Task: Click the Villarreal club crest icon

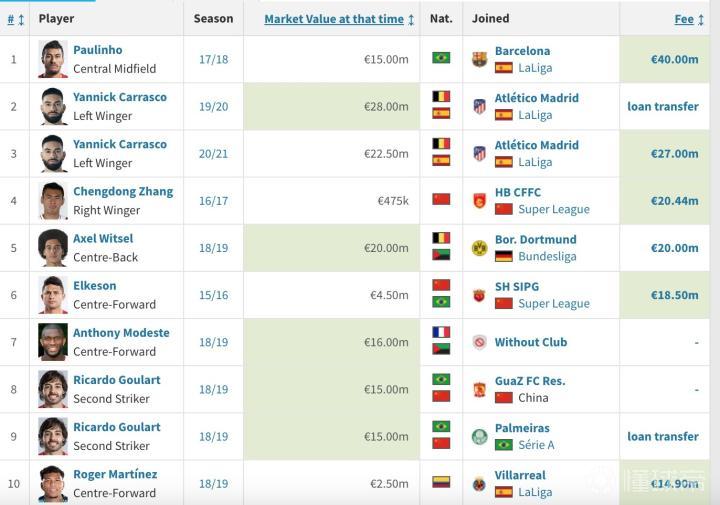Action: 480,484
